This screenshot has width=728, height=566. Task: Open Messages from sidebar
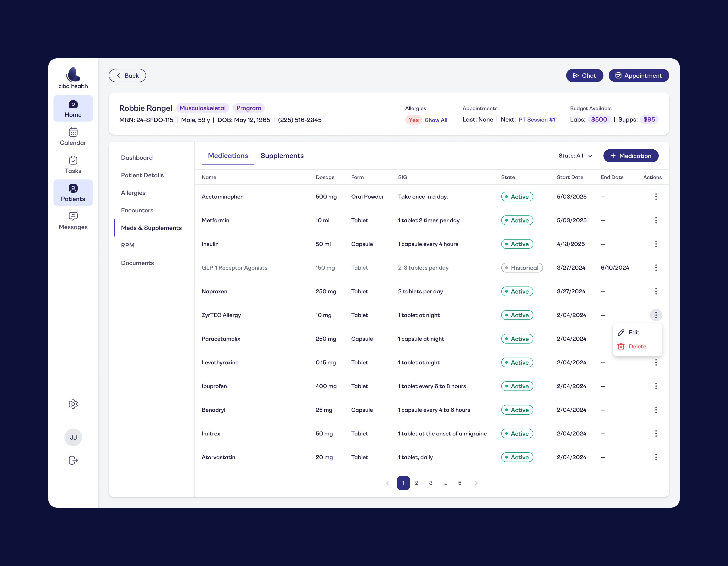coord(73,221)
